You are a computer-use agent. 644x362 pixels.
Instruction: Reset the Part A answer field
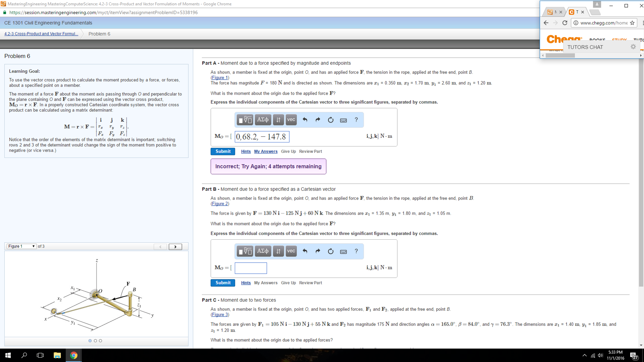point(330,120)
